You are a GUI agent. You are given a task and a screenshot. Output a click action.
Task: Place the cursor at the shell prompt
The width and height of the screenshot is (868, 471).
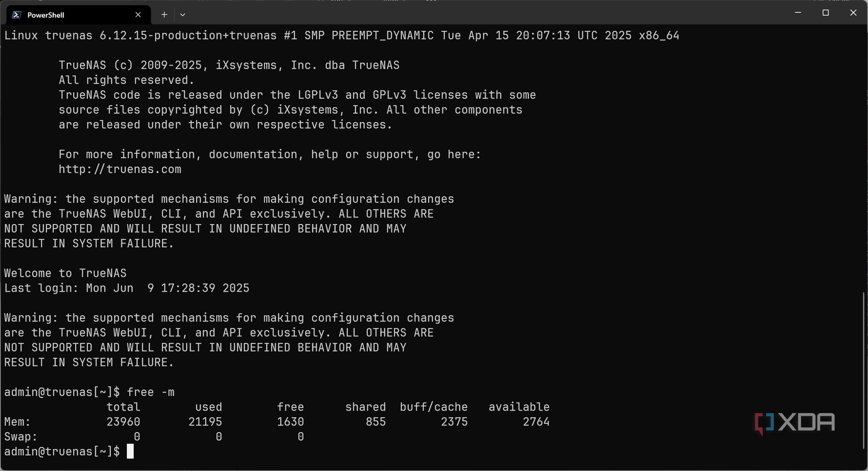point(130,451)
